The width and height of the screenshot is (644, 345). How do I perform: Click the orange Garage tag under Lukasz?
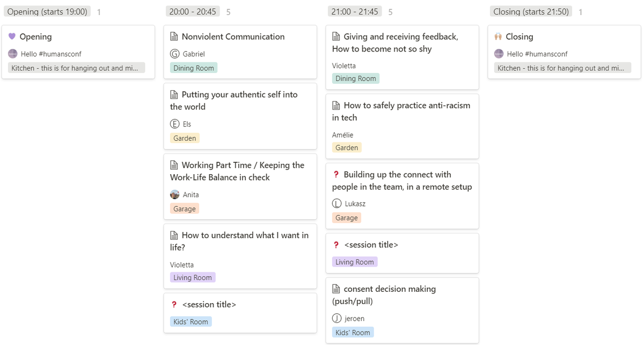(x=347, y=218)
